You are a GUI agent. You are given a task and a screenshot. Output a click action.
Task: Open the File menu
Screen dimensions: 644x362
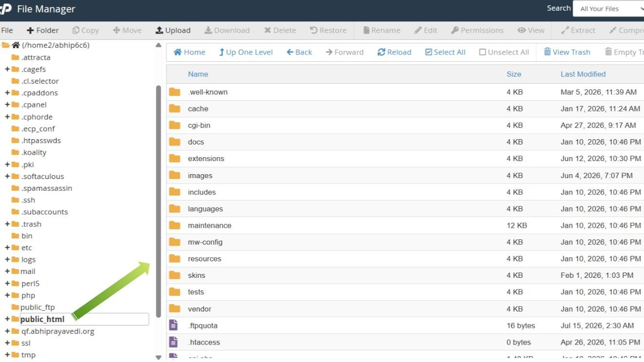click(x=7, y=30)
